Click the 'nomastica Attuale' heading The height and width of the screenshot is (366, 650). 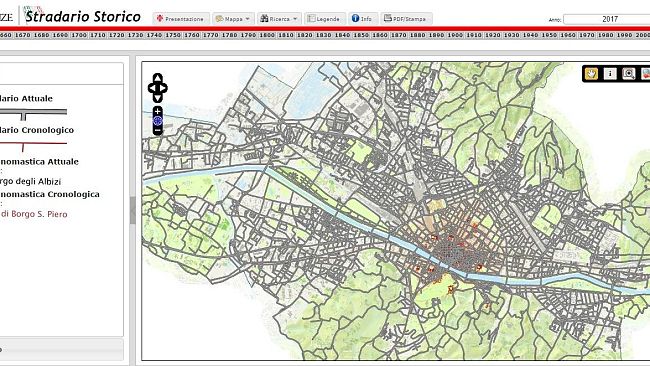(x=39, y=161)
